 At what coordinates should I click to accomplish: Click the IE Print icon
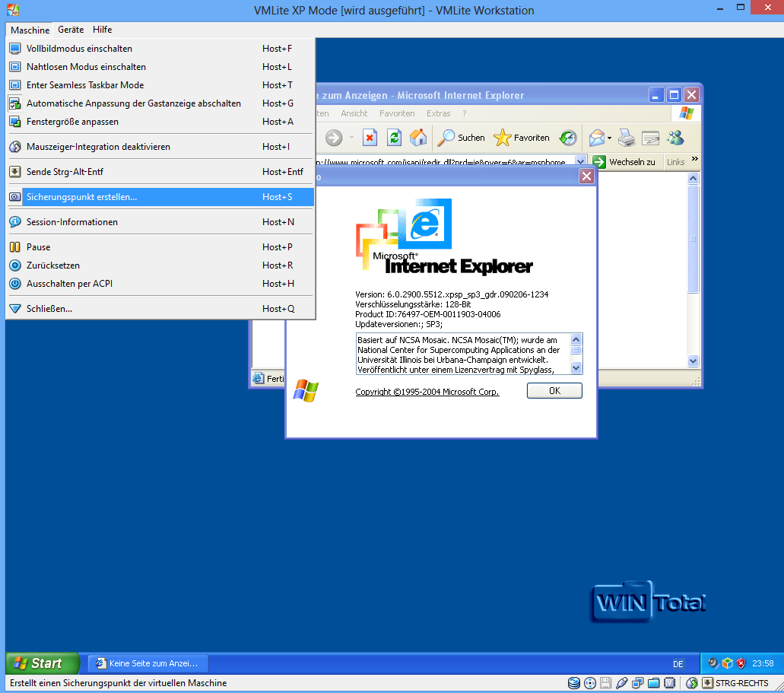(626, 138)
